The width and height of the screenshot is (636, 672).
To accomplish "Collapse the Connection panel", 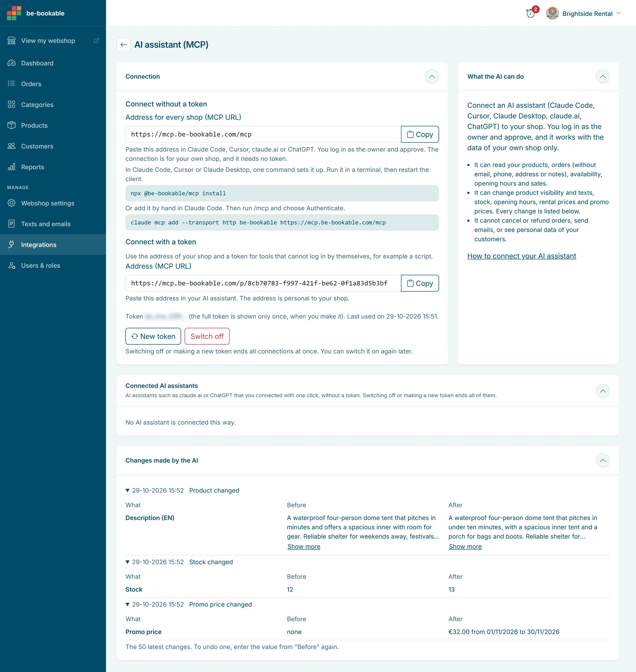I will pos(432,76).
